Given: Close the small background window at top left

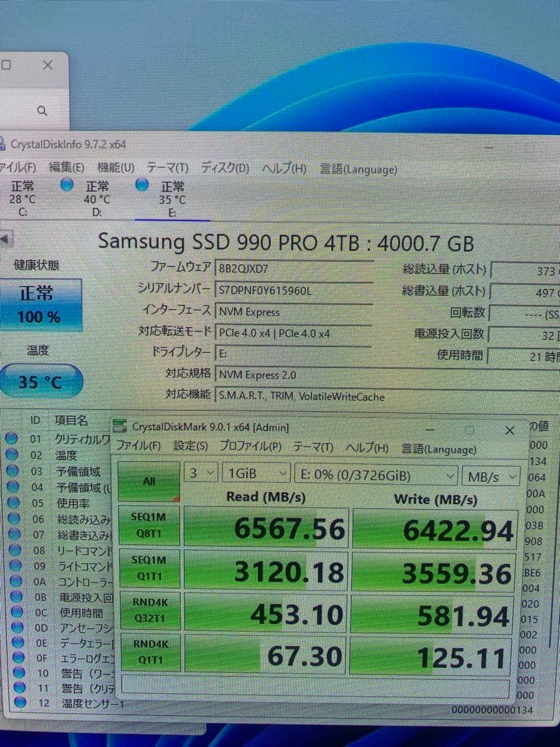Looking at the screenshot, I should pyautogui.click(x=48, y=65).
